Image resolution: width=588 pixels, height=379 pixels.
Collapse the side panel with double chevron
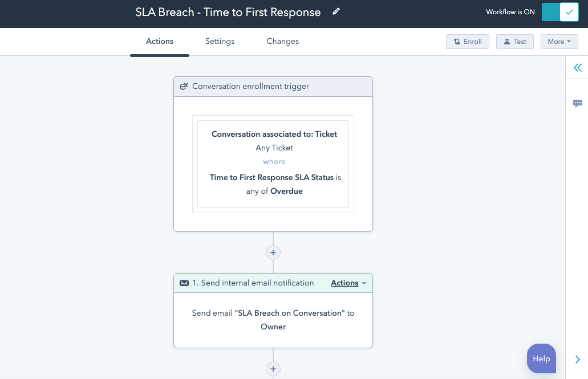[x=578, y=68]
